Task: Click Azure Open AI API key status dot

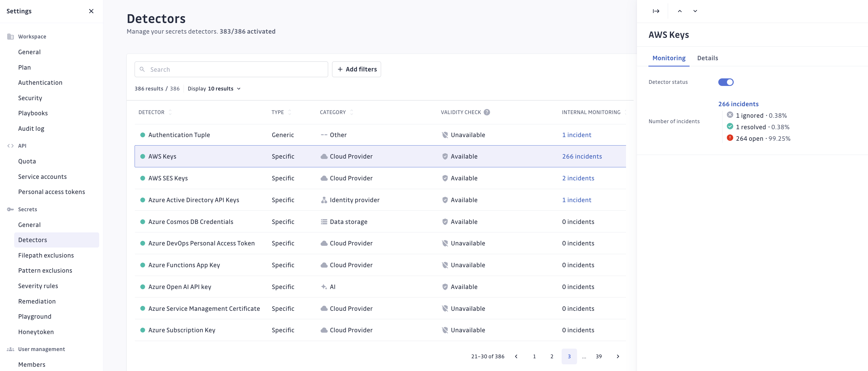Action: pos(142,287)
